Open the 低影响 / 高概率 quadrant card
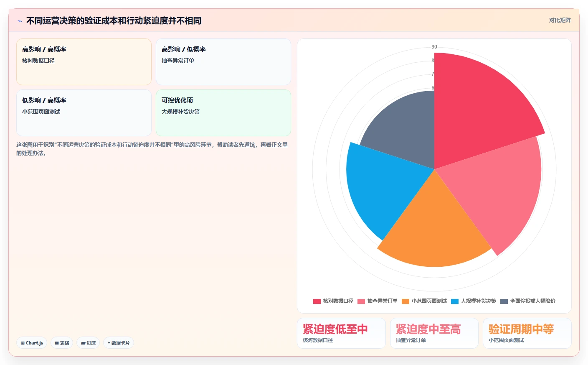 [x=84, y=113]
